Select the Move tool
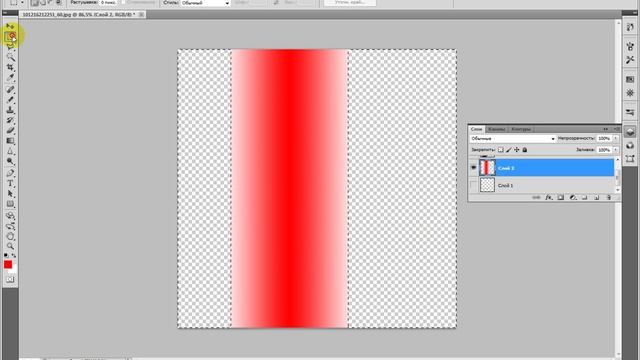The width and height of the screenshot is (640, 360). pos(10,26)
